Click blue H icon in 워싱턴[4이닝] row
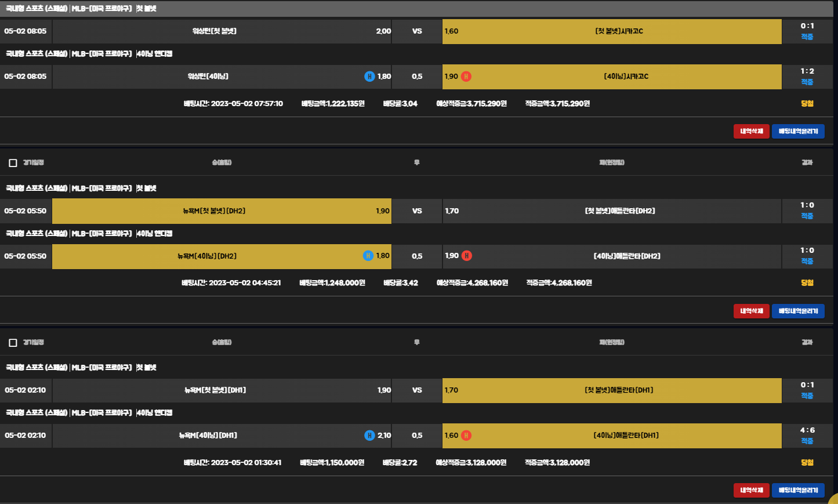The image size is (838, 504). pyautogui.click(x=369, y=77)
